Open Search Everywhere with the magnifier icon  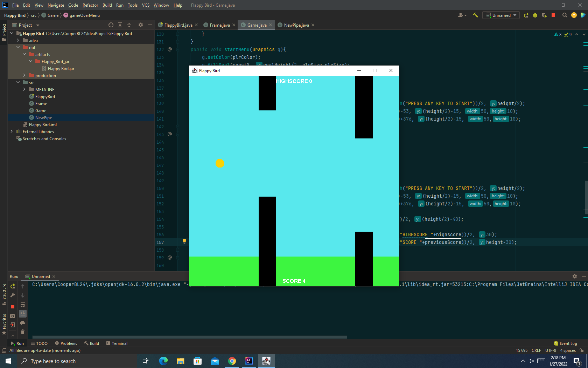(565, 15)
